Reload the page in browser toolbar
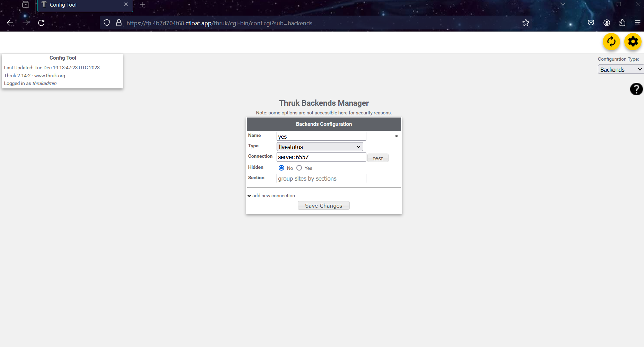 (x=41, y=23)
